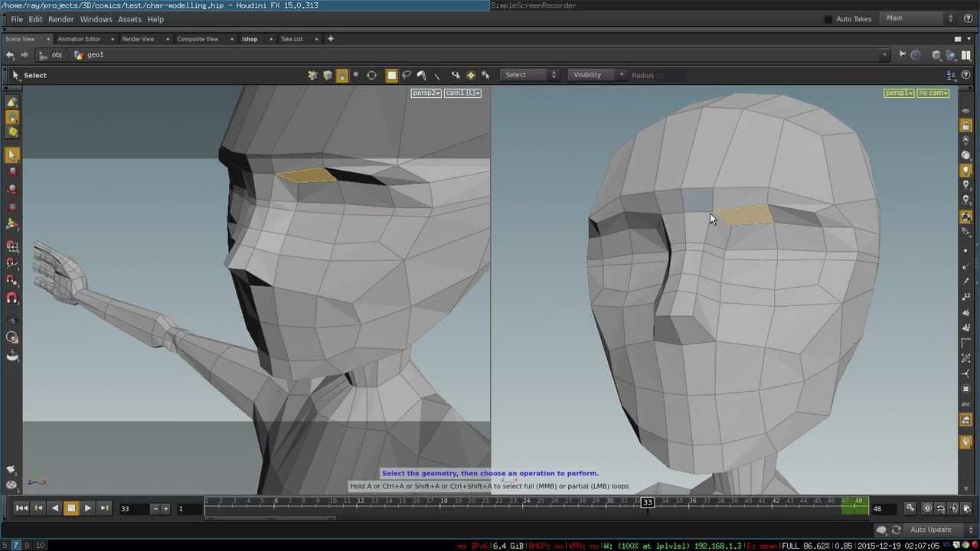The image size is (980, 551).
Task: Choose the laser pointer selection tool
Action: coord(436,74)
